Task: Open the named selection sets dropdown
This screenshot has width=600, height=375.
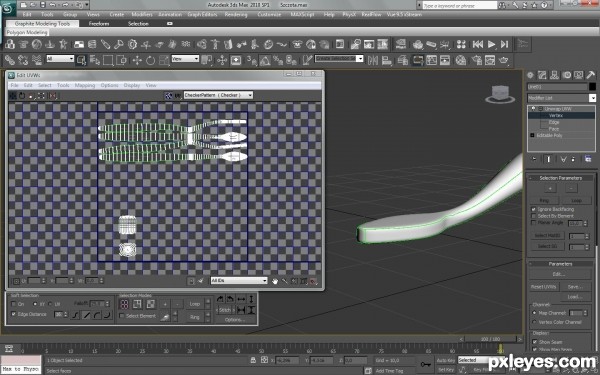Action: (x=339, y=59)
